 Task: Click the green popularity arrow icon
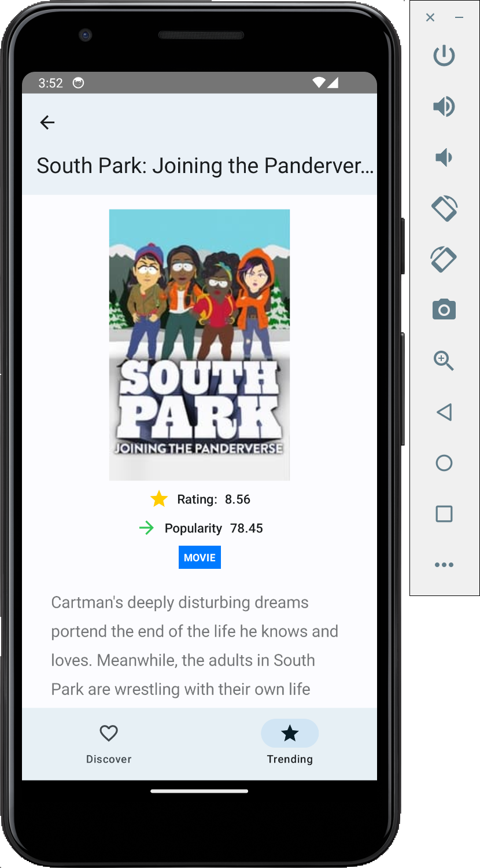(x=146, y=528)
